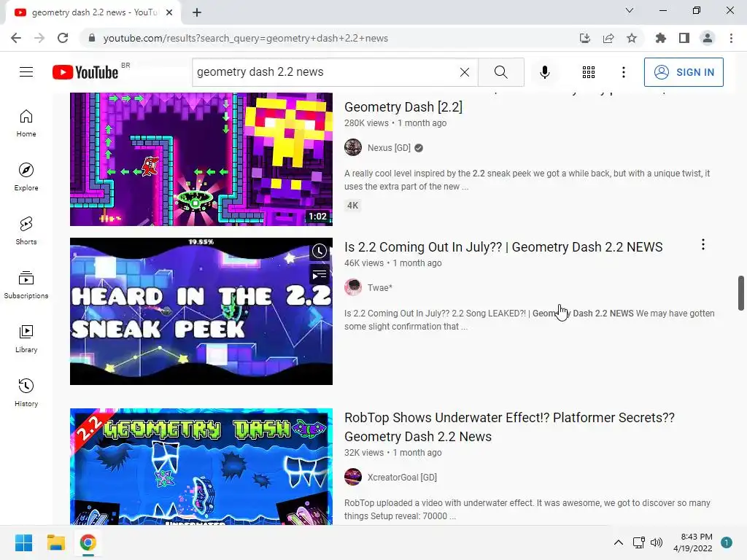Open the notification badge in the taskbar
This screenshot has height=560, width=747.
(727, 542)
